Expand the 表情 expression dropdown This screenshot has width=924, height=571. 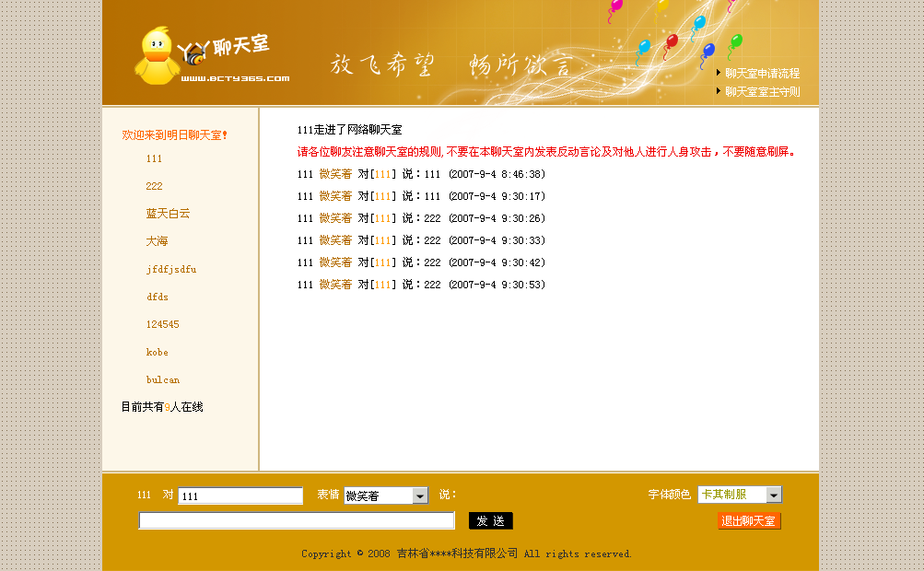coord(420,496)
